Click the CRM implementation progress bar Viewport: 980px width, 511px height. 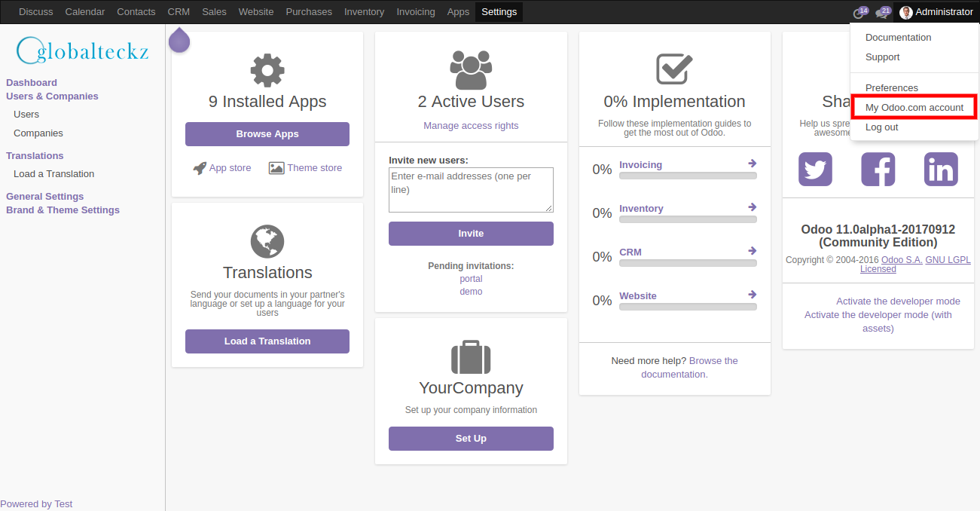688,263
